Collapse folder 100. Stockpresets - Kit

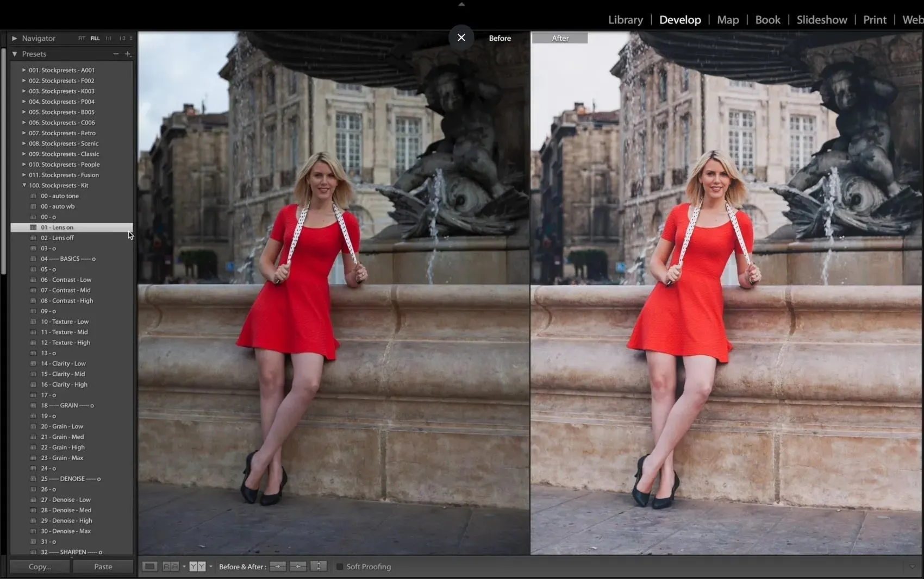[24, 185]
